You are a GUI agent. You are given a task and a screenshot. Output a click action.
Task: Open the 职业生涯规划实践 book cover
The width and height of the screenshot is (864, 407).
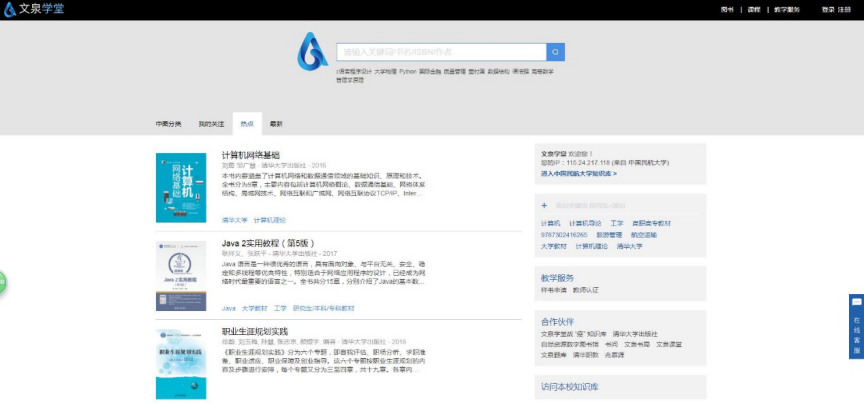(x=181, y=364)
